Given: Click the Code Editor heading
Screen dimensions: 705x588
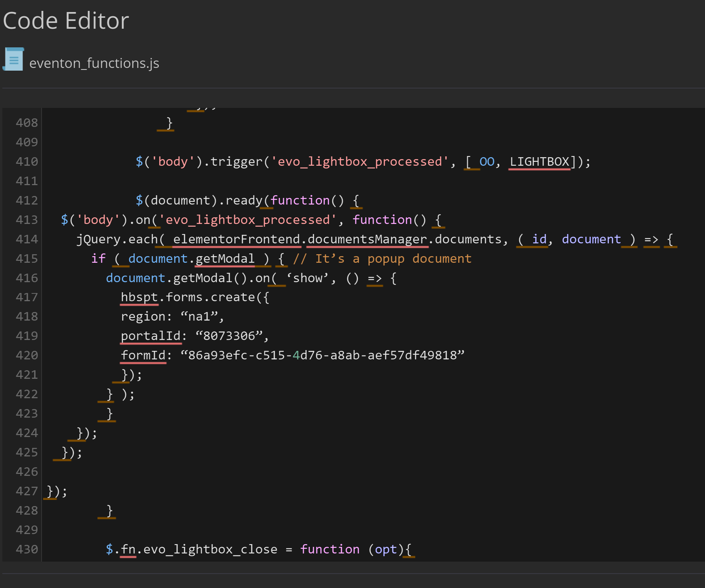Looking at the screenshot, I should [x=66, y=21].
